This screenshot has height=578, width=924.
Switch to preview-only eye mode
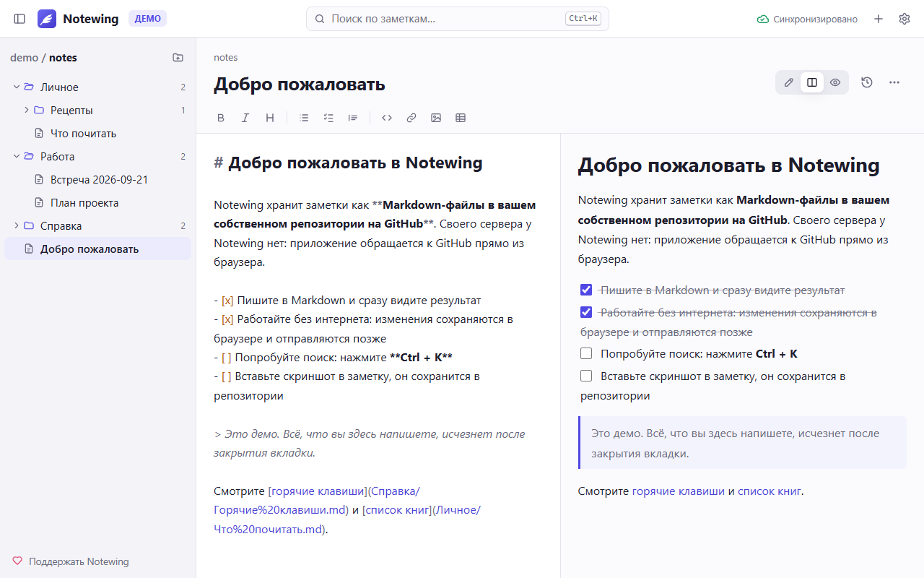835,82
